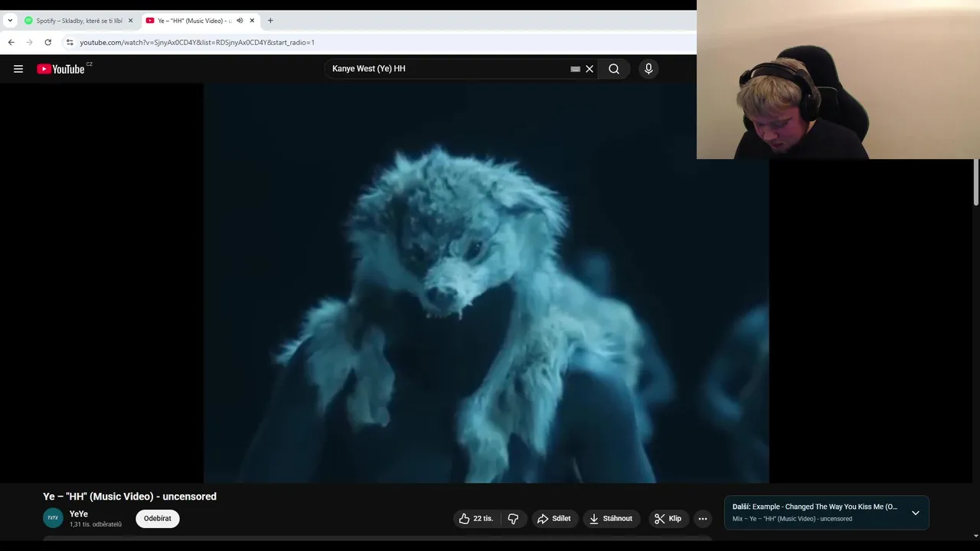This screenshot has height=551, width=980.
Task: Open the YeYe channel avatar
Action: click(53, 518)
